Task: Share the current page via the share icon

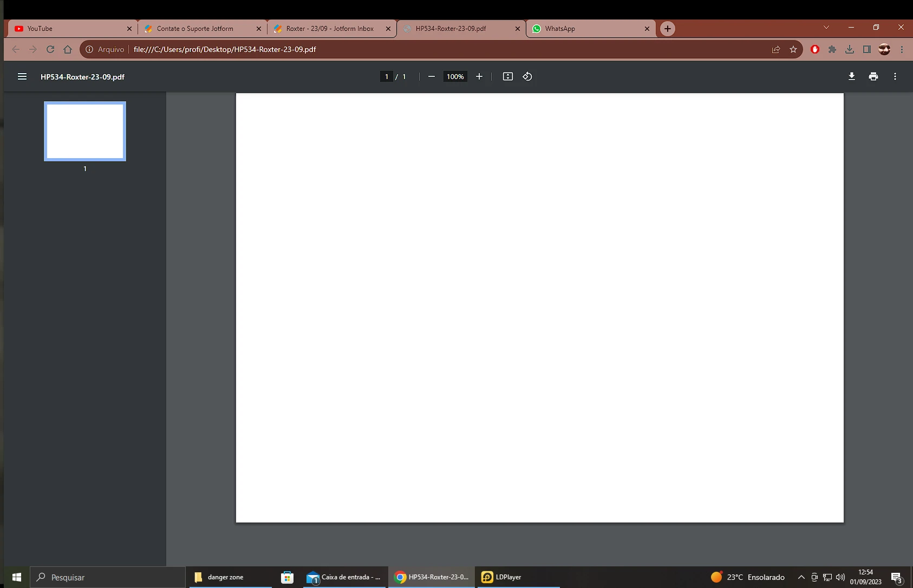Action: click(x=775, y=49)
